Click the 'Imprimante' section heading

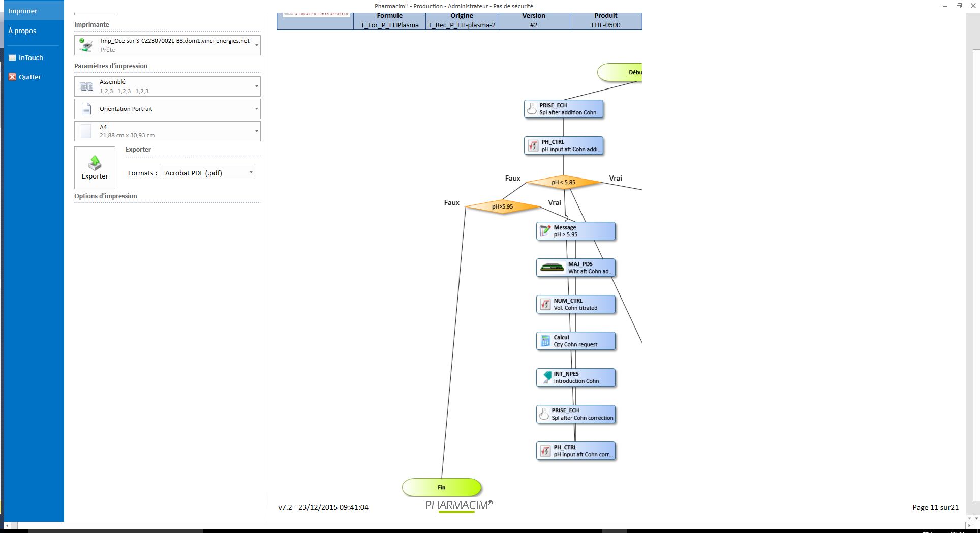tap(91, 25)
